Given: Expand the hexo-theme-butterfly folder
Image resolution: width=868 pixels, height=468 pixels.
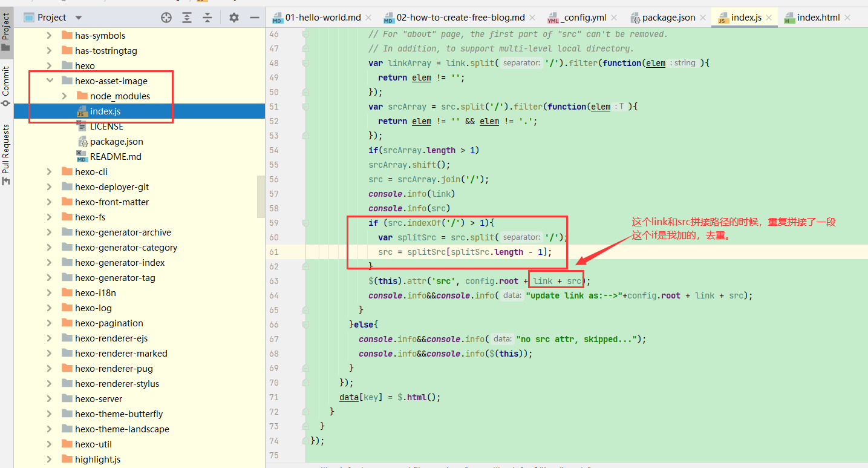Looking at the screenshot, I should click(50, 414).
